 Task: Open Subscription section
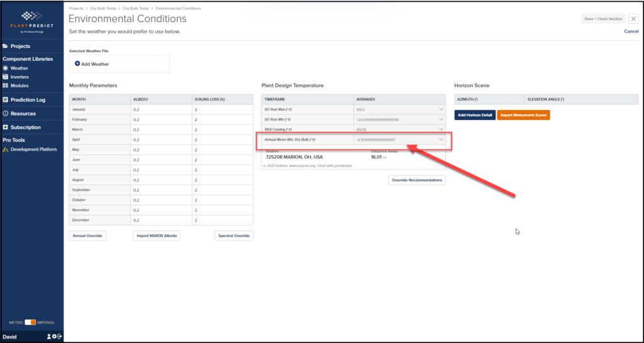[25, 127]
